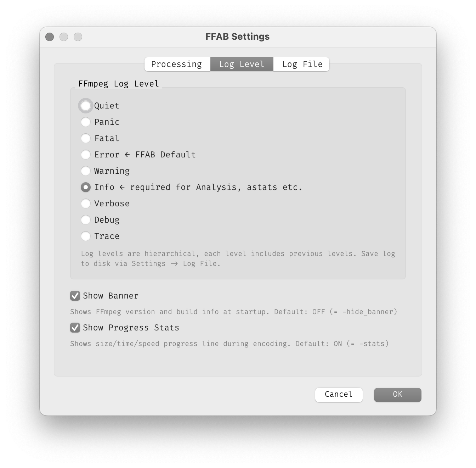Click the FFAB Settings title bar
476x468 pixels.
coord(238,37)
